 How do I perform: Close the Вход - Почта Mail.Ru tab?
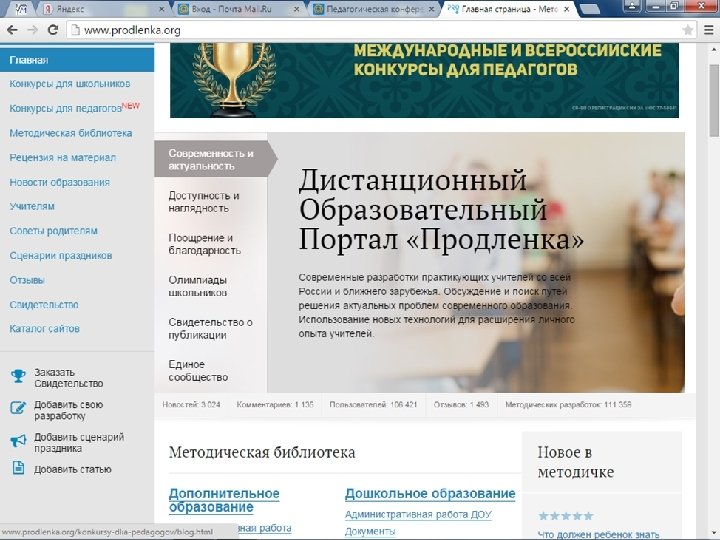[296, 9]
